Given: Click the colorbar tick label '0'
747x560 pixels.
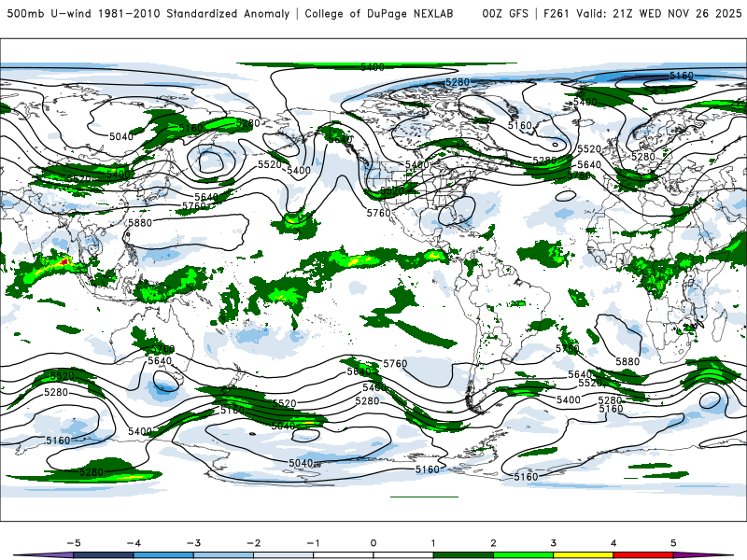Looking at the screenshot, I should click(373, 543).
